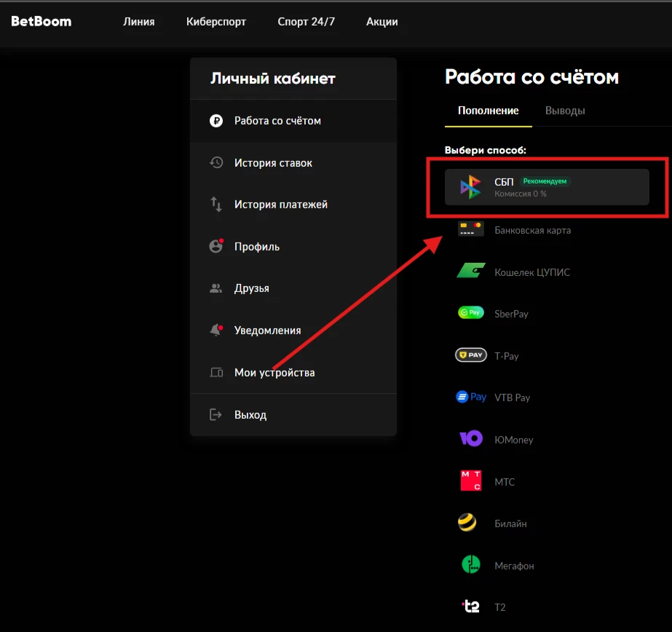
Task: Click the Рекомендуем badge on СБП
Action: (545, 181)
